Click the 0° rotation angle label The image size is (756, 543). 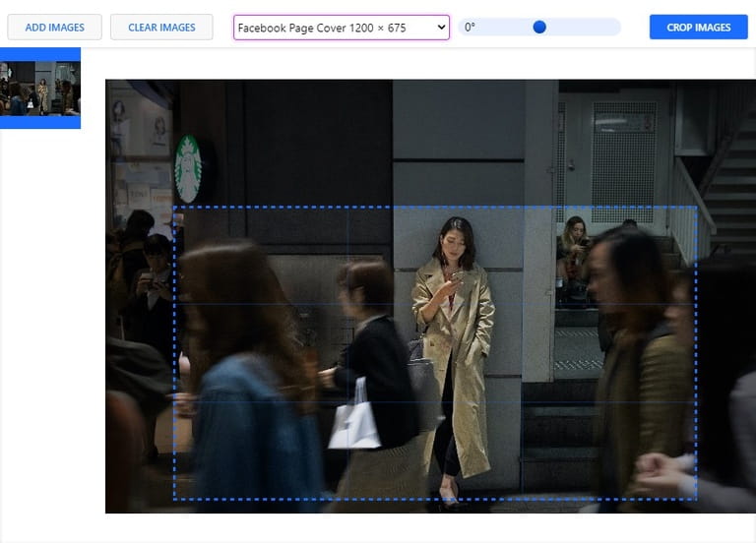[x=470, y=28]
